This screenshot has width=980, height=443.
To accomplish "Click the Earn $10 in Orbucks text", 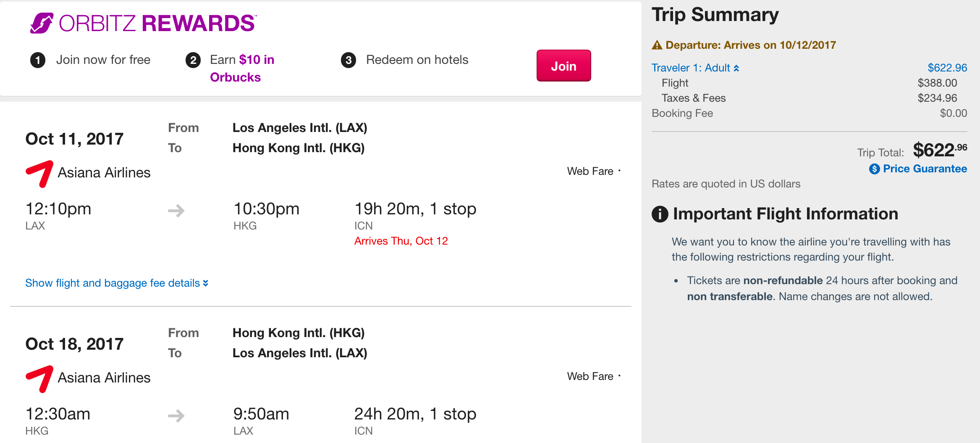I will click(x=242, y=69).
